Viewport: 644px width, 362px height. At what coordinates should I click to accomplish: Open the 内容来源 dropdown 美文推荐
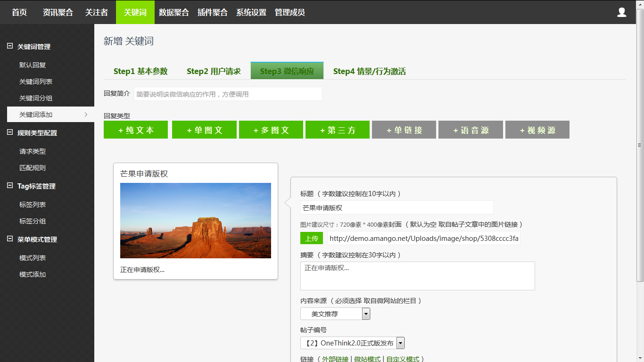[x=335, y=314]
